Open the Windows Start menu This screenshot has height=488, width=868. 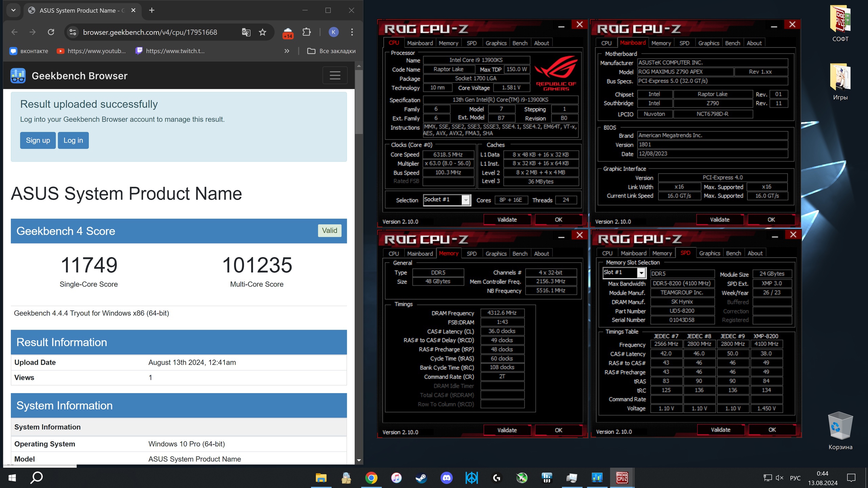(12, 478)
